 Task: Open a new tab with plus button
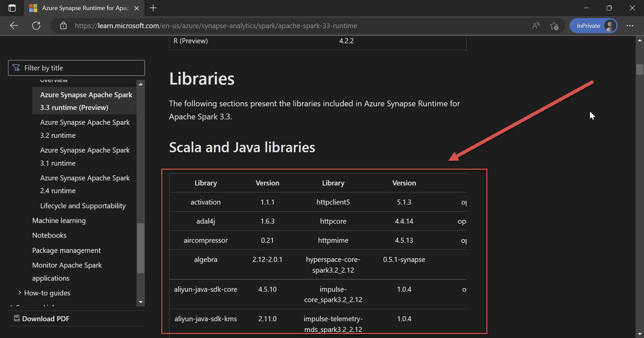click(x=153, y=8)
